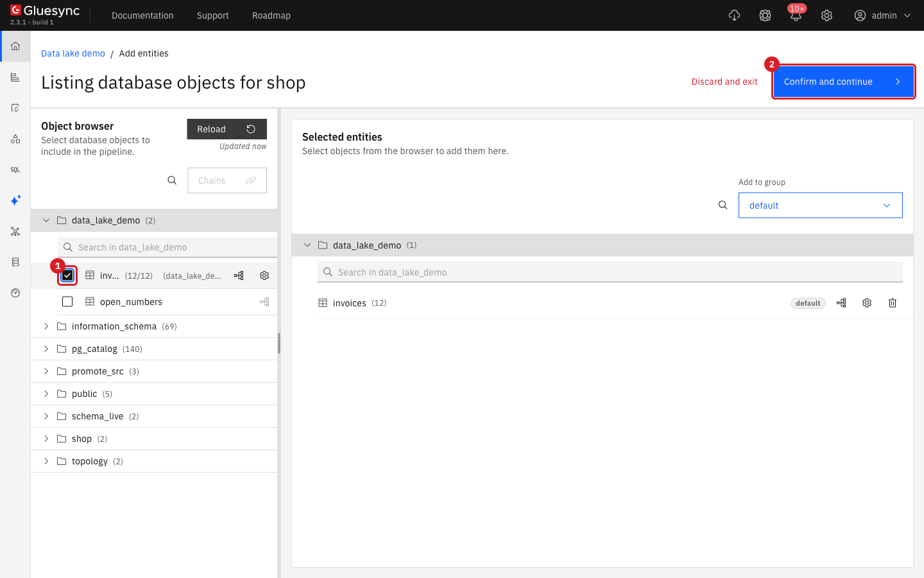Click Confirm and continue
The image size is (924, 578).
[x=843, y=82]
